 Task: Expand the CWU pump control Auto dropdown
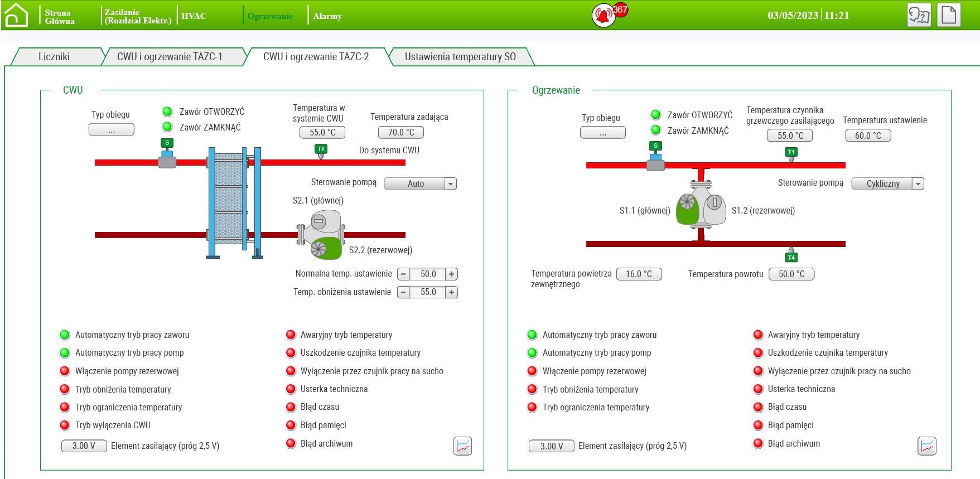[x=450, y=184]
